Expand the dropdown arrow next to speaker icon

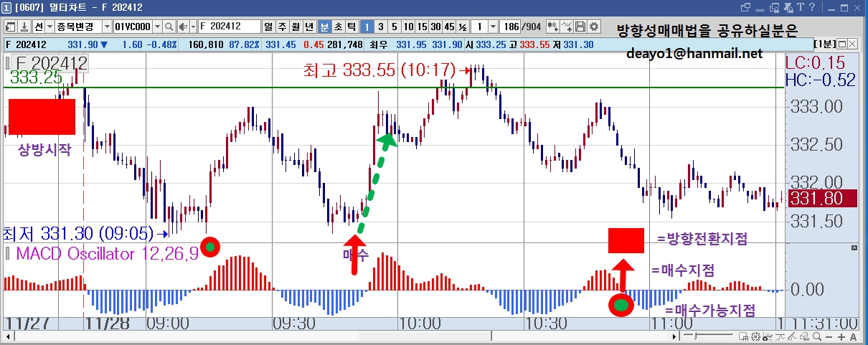194,27
